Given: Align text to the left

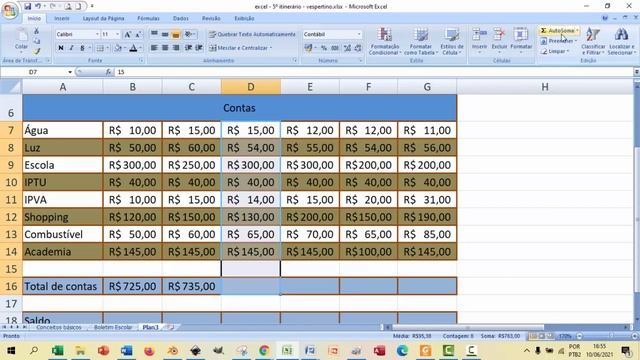Looking at the screenshot, I should [154, 48].
